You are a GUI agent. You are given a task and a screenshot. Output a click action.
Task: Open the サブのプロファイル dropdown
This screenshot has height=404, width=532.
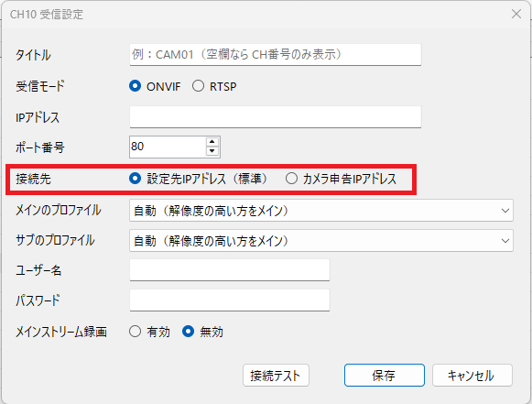coord(321,241)
